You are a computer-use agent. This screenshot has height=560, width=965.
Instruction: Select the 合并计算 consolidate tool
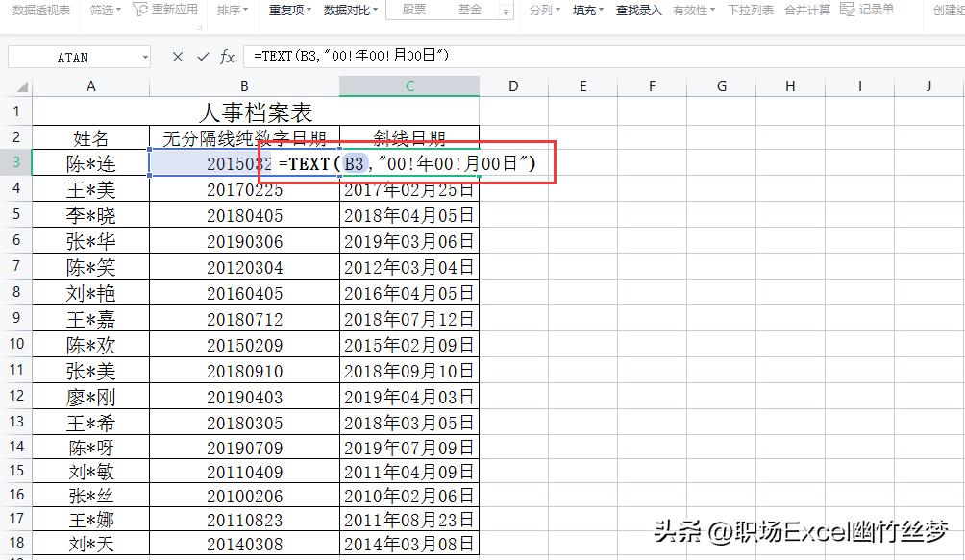point(807,11)
